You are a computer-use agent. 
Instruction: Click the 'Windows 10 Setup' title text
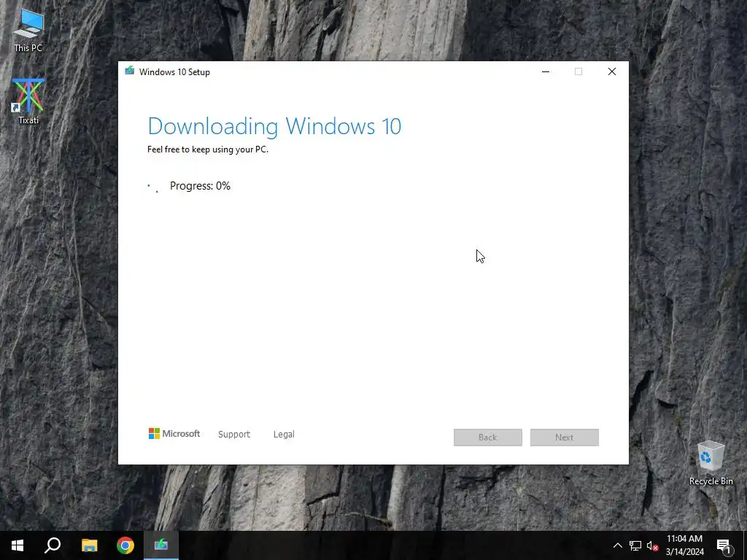pos(174,72)
